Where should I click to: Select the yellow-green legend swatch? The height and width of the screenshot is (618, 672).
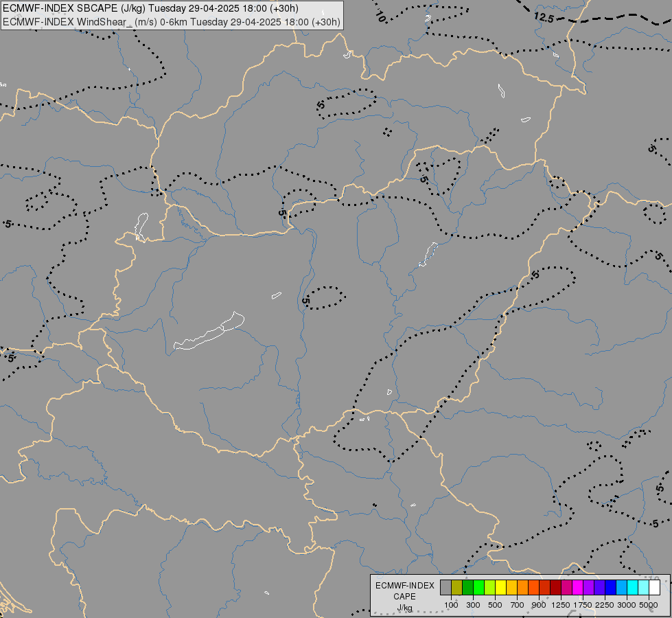point(490,588)
